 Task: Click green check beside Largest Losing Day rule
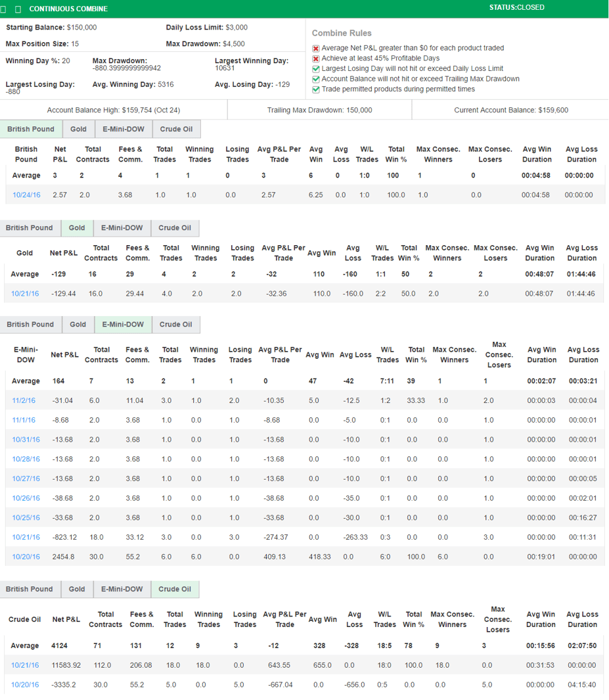(316, 69)
